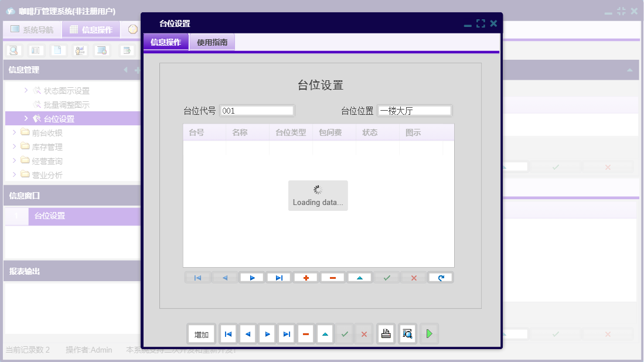Image resolution: width=644 pixels, height=362 pixels.
Task: Click the printer icon in the bottom toolbar
Action: coord(386,333)
